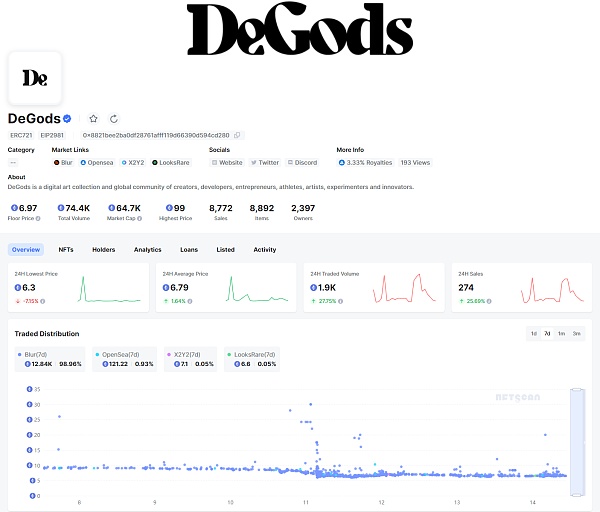This screenshot has height=512, width=600.
Task: Click the refresh icon beside DeGods title
Action: pos(114,119)
